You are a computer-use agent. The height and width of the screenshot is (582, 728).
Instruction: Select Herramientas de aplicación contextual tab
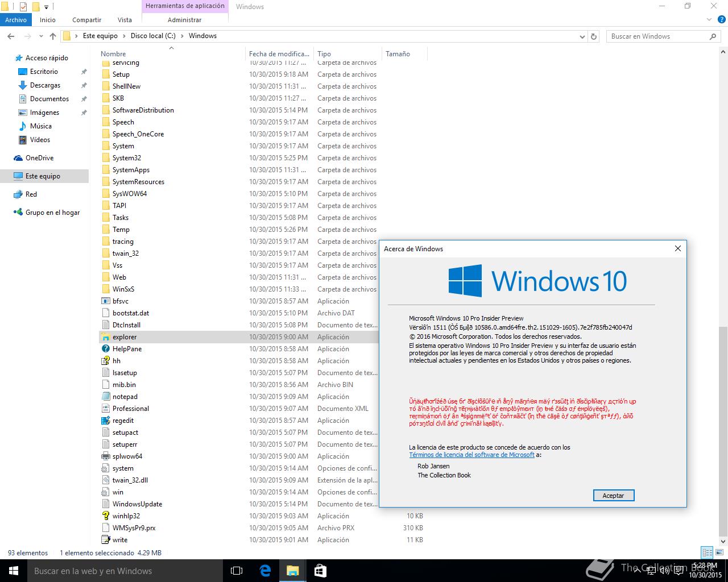pyautogui.click(x=185, y=6)
